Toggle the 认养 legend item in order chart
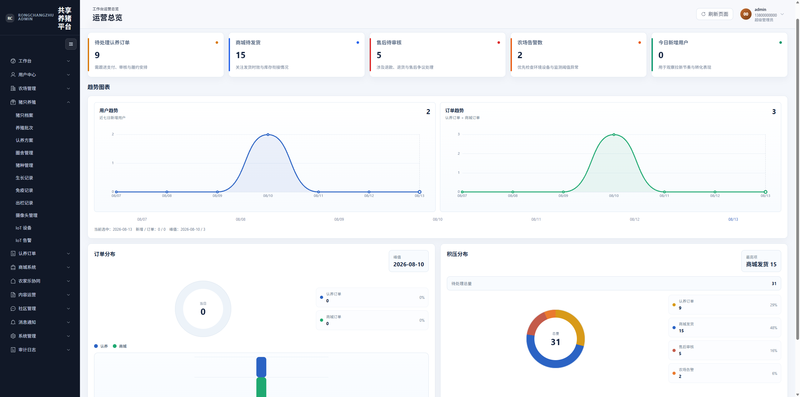800x397 pixels. [x=101, y=346]
